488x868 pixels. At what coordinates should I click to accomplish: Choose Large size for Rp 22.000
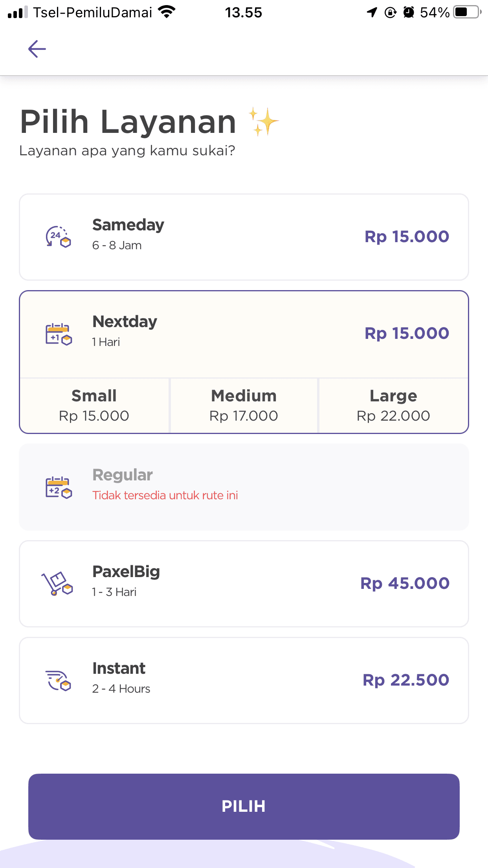(393, 405)
